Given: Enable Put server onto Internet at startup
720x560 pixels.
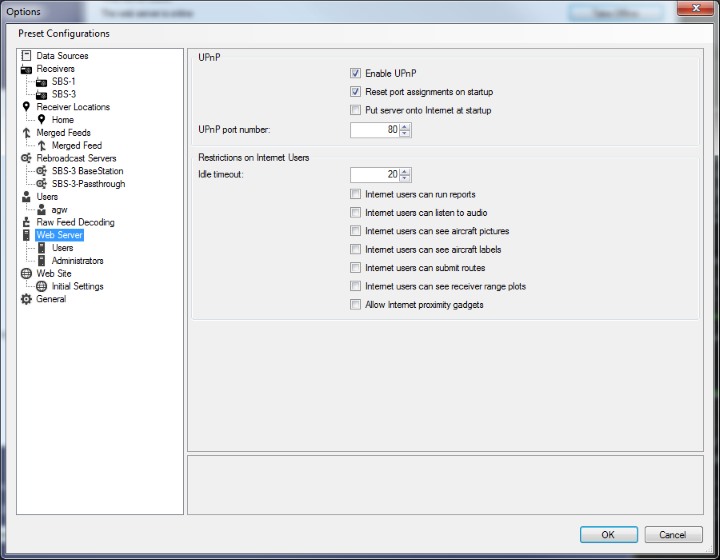Looking at the screenshot, I should (355, 110).
